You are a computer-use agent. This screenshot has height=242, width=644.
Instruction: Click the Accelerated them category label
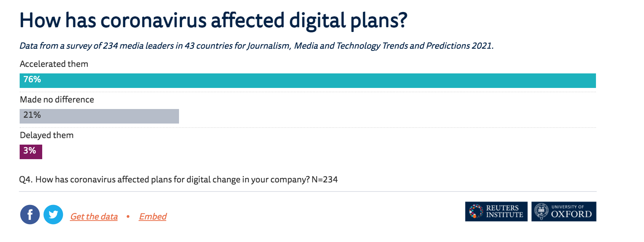[x=54, y=64]
